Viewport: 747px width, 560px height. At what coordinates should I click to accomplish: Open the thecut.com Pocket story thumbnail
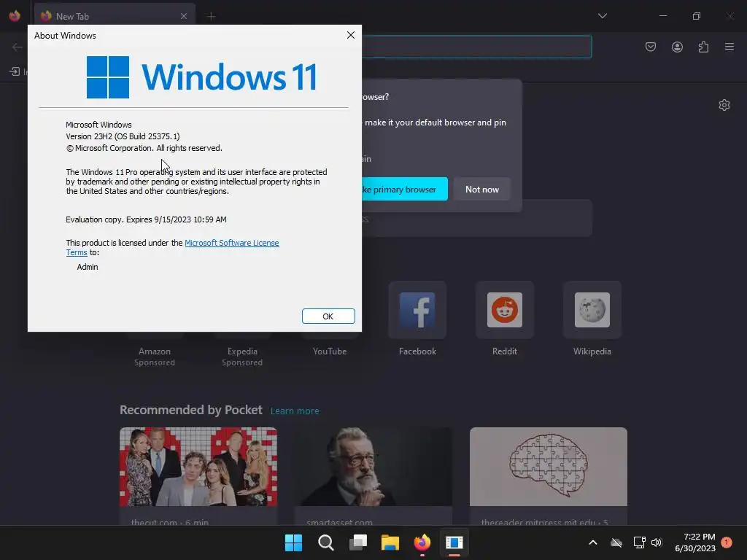pos(198,467)
